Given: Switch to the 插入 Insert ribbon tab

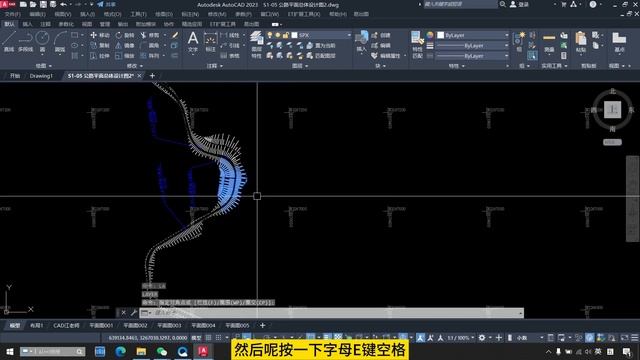Looking at the screenshot, I should (27, 24).
